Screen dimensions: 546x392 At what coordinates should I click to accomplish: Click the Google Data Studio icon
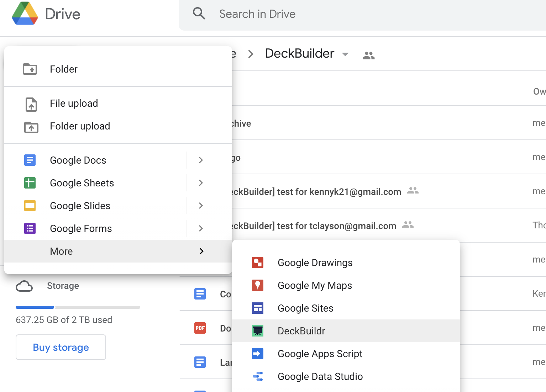point(258,376)
